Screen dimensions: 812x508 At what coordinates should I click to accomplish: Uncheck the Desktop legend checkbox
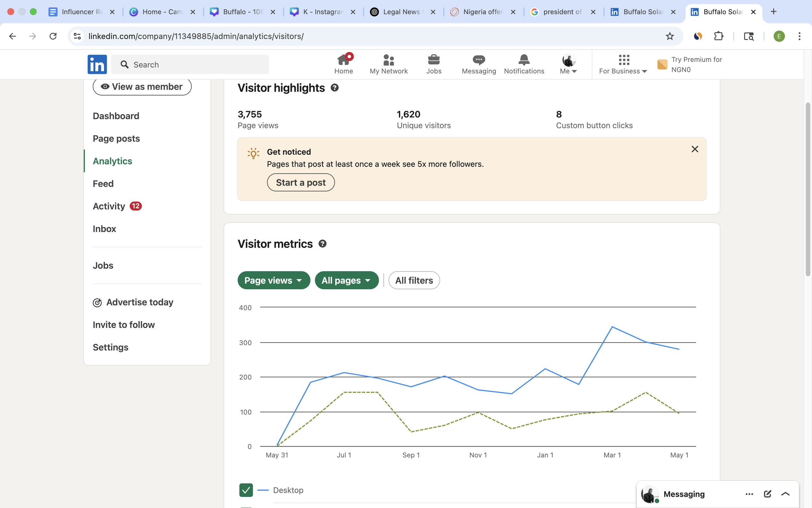246,490
